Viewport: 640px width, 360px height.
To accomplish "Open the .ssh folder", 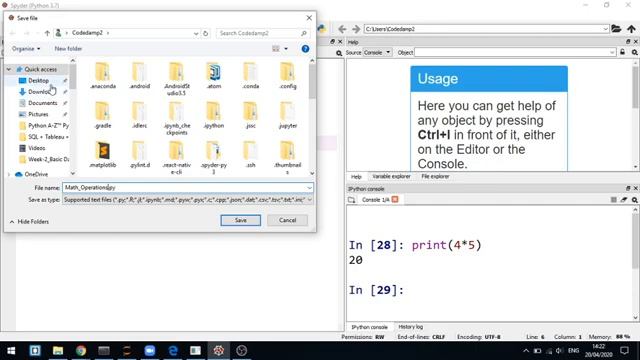I will (x=250, y=155).
